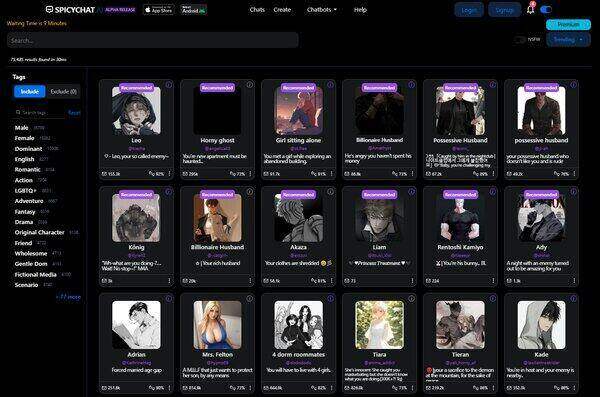
Task: Click the Android download badge
Action: (x=194, y=10)
